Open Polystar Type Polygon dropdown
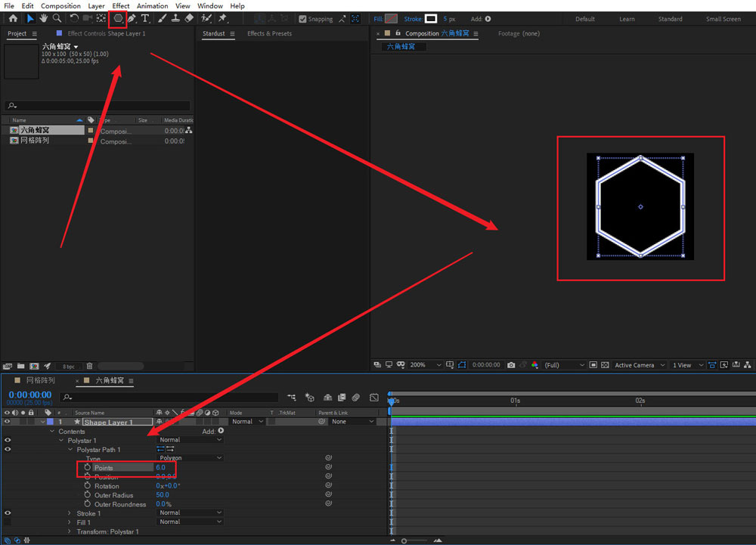Screen dimensions: 756x545 click(x=191, y=458)
